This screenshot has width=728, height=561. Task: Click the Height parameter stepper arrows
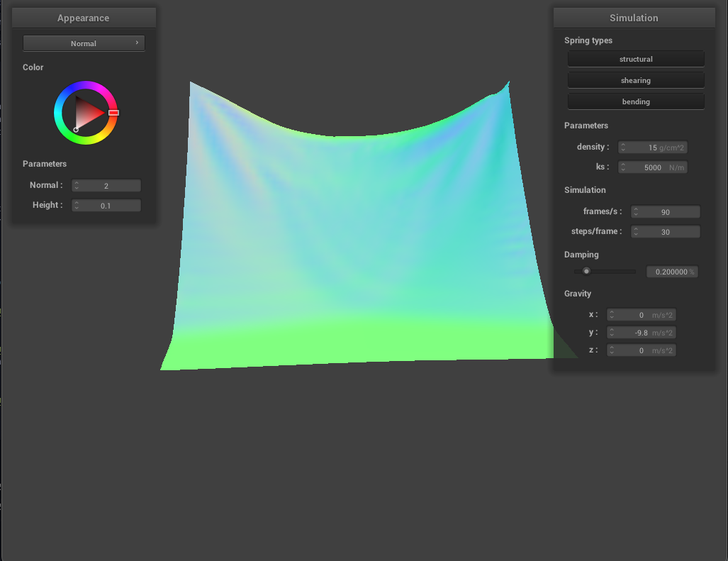tap(77, 206)
